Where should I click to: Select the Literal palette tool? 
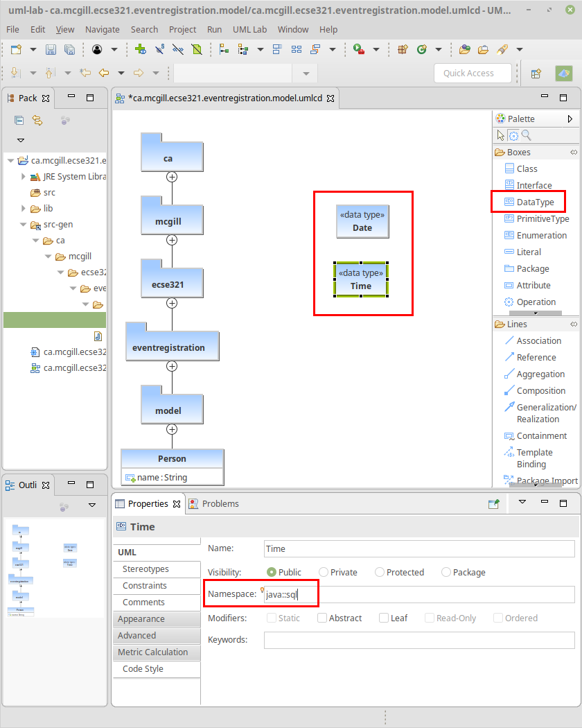point(522,252)
